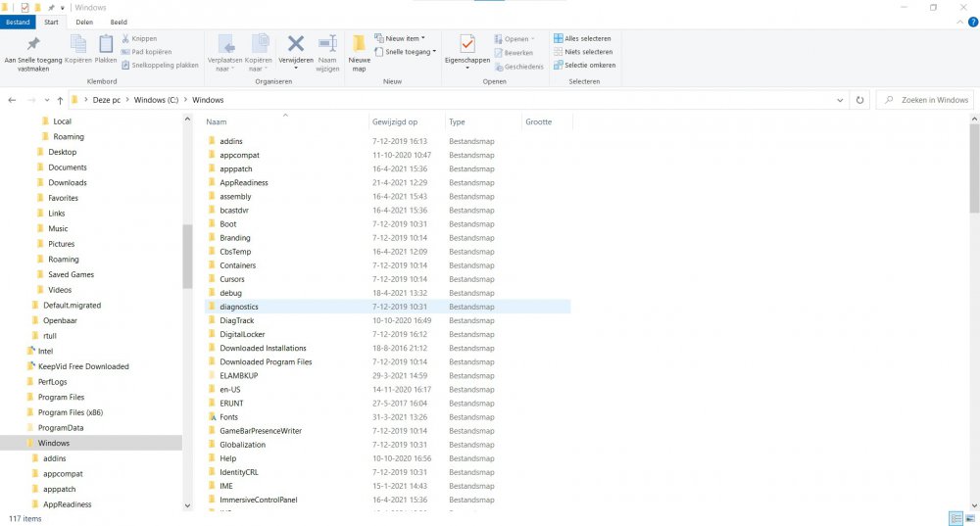Click Alles selecteren in ribbon
980x526 pixels.
coord(585,38)
